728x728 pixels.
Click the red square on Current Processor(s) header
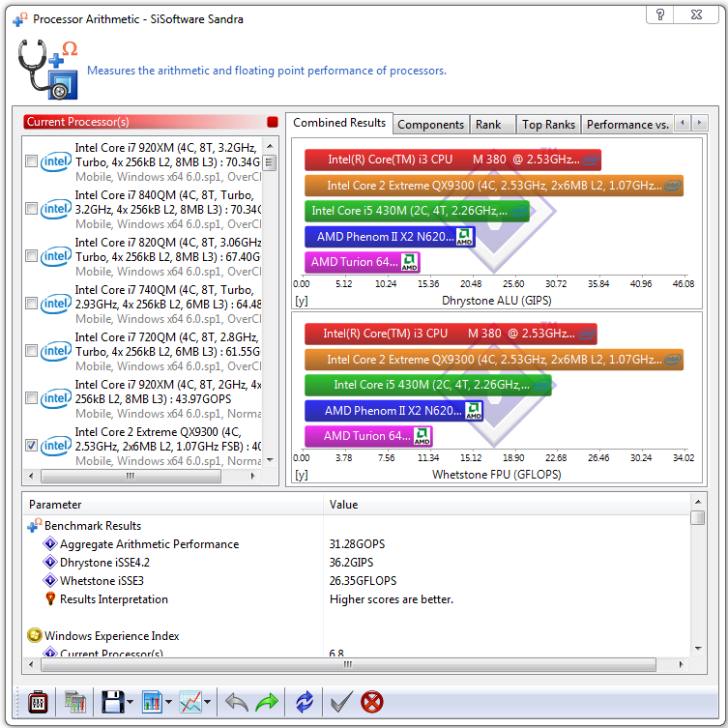pyautogui.click(x=273, y=122)
